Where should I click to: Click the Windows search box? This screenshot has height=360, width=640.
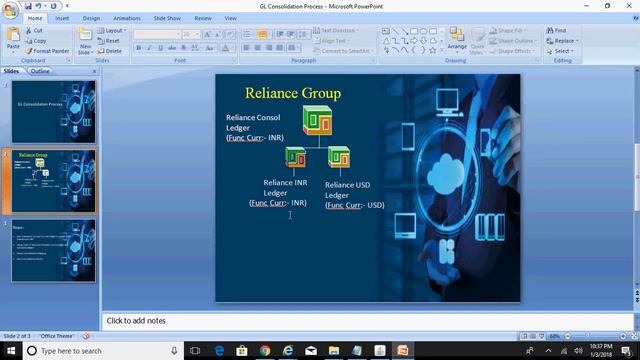[x=102, y=351]
